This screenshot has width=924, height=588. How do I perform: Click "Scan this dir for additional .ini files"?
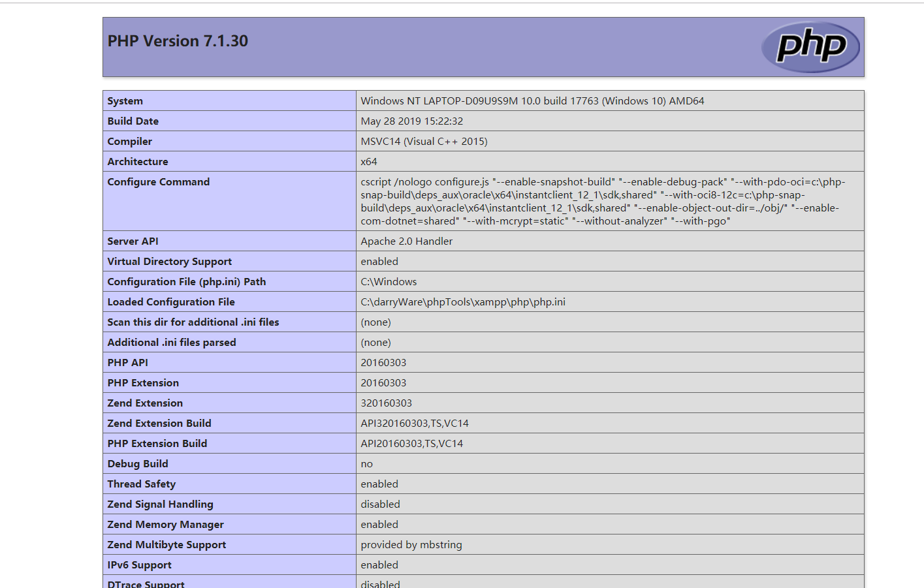pyautogui.click(x=193, y=322)
